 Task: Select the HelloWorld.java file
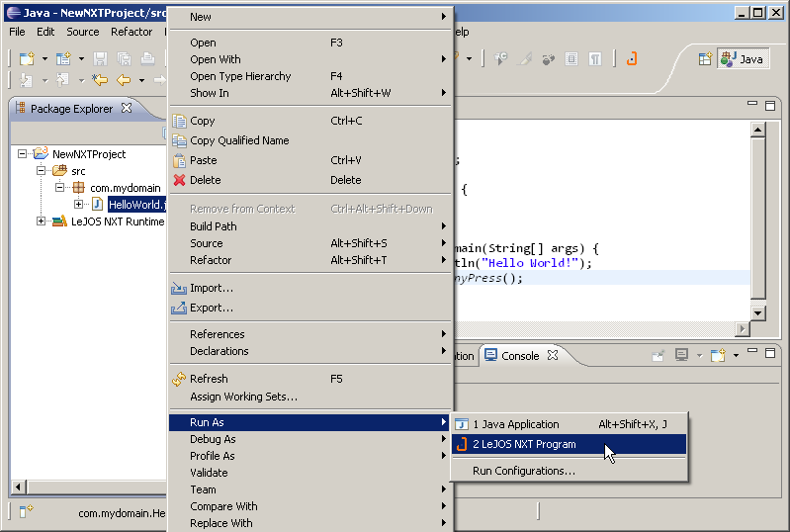[136, 204]
